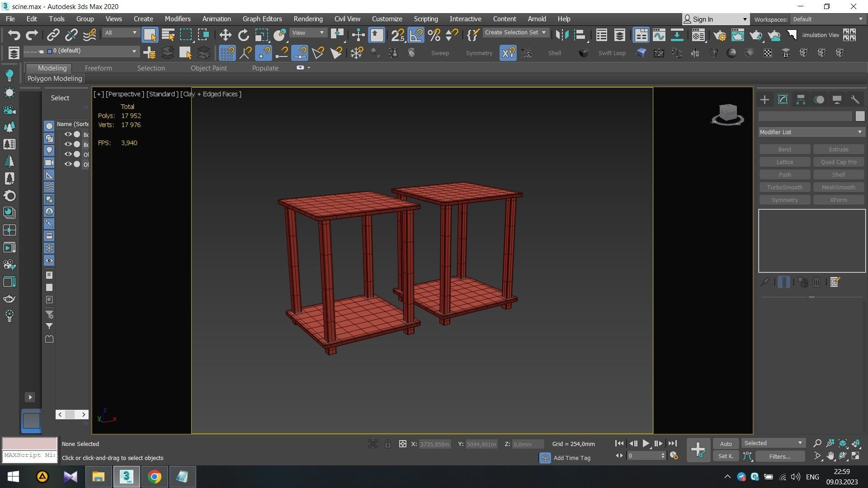This screenshot has height=488, width=868.
Task: Open the Workspaces Default dropdown
Action: point(827,19)
